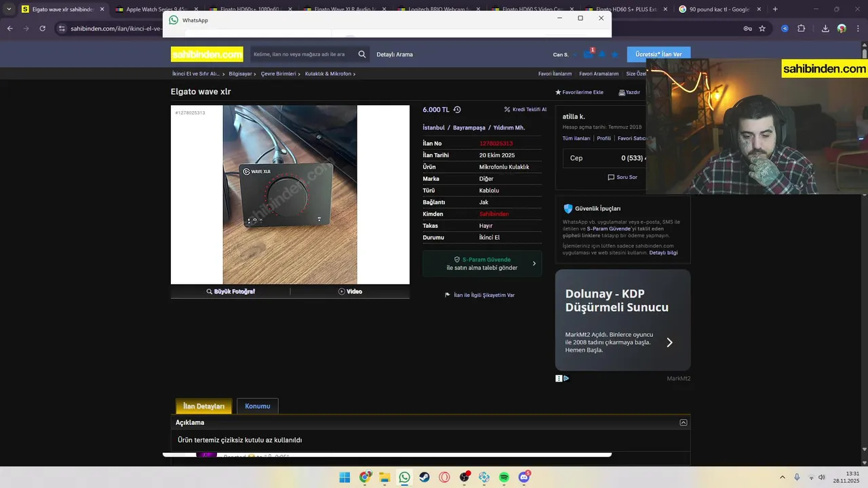Image resolution: width=868 pixels, height=488 pixels.
Task: Open the favorites star icon in header
Action: (614, 54)
